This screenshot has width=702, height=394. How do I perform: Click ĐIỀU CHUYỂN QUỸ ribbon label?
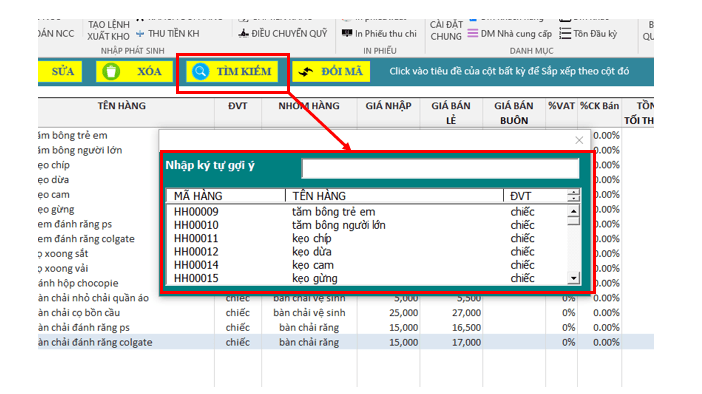(289, 34)
